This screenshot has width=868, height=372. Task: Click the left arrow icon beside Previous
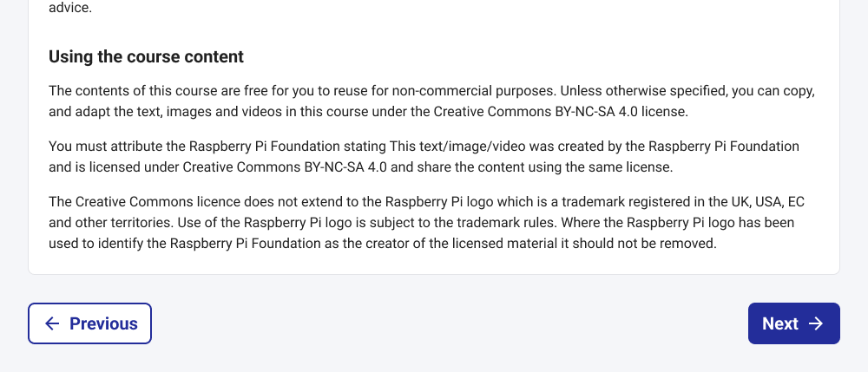pos(52,323)
